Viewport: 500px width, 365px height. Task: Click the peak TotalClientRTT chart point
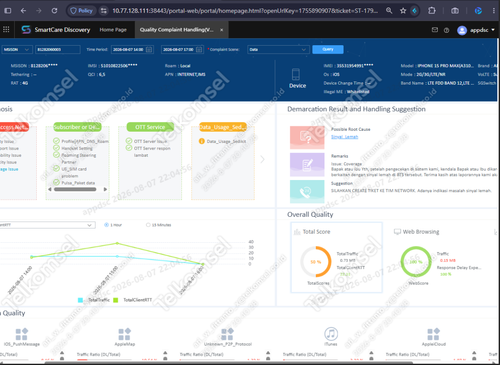[117, 243]
